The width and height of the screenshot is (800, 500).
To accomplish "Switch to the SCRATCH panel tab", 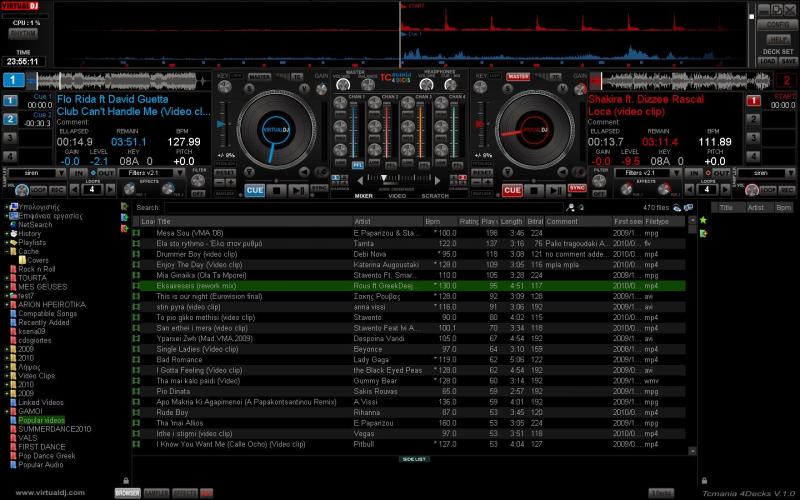I will (435, 196).
